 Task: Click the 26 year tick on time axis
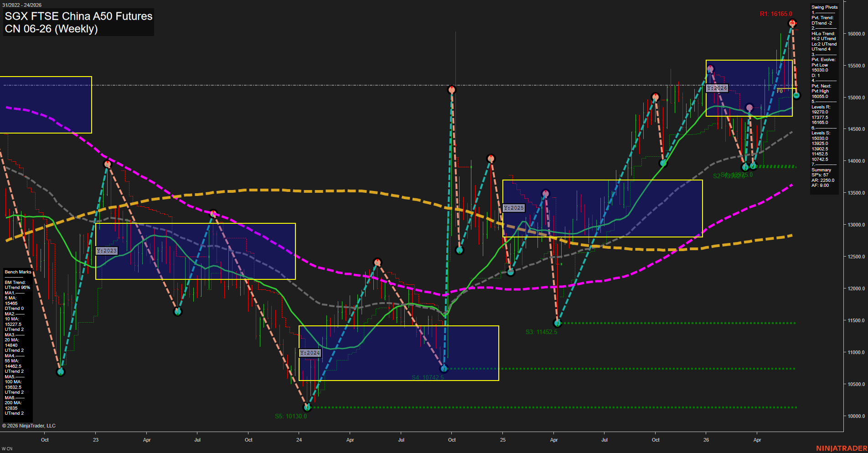click(706, 440)
